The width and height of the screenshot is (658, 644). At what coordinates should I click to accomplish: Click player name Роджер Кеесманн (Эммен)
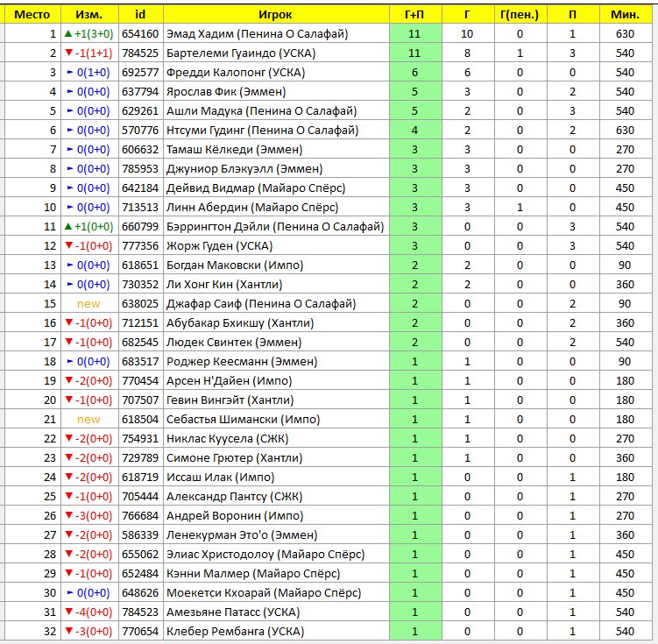point(242,362)
